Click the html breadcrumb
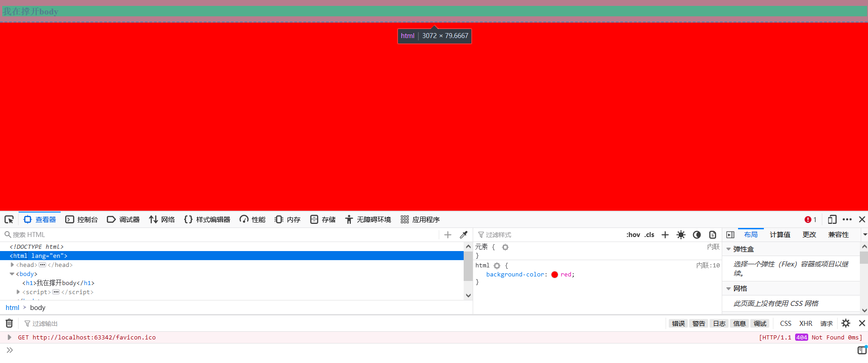This screenshot has width=868, height=363. tap(12, 308)
